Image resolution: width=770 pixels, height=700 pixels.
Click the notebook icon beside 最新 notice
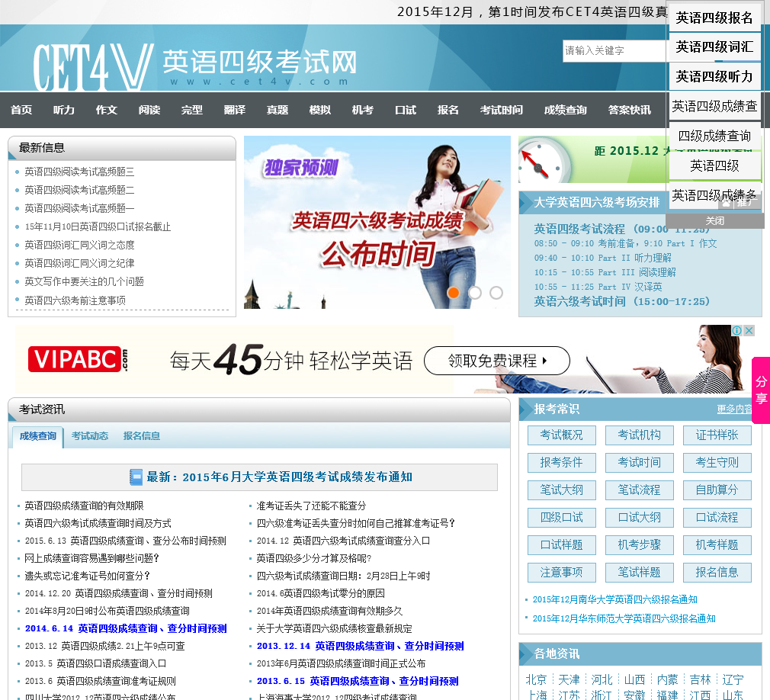(x=136, y=477)
